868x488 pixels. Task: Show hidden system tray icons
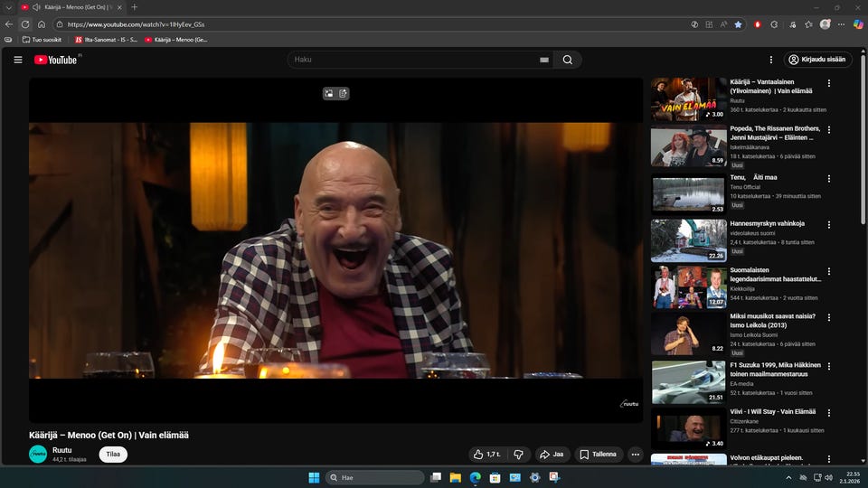click(x=788, y=477)
